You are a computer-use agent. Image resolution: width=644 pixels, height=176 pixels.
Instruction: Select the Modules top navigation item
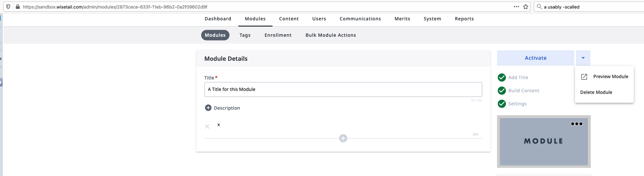tap(255, 19)
